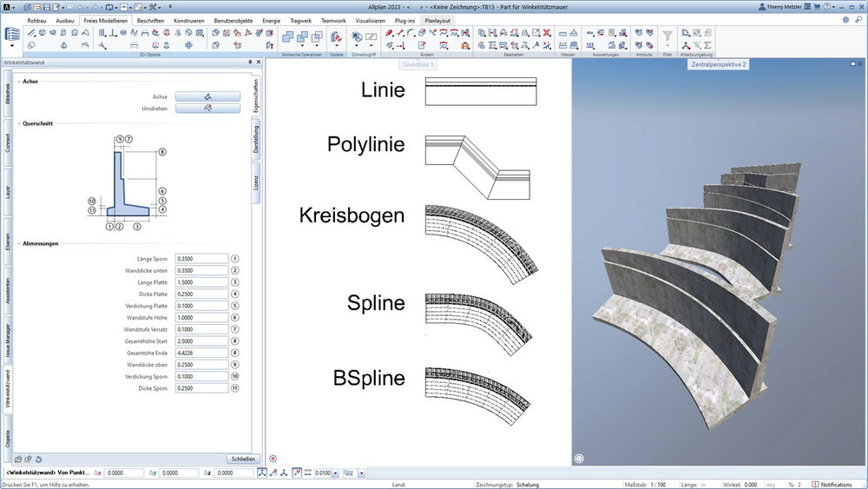Click the view wheel icon in perspective viewport
This screenshot has width=868, height=489.
click(x=579, y=459)
